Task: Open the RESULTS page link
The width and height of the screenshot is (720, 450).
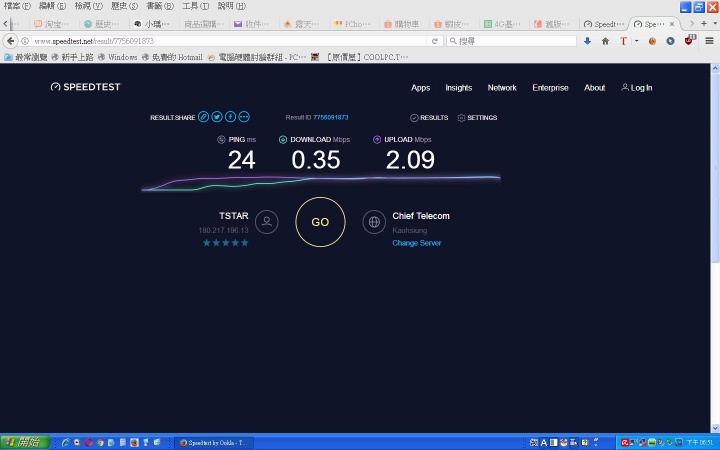Action: coord(429,118)
